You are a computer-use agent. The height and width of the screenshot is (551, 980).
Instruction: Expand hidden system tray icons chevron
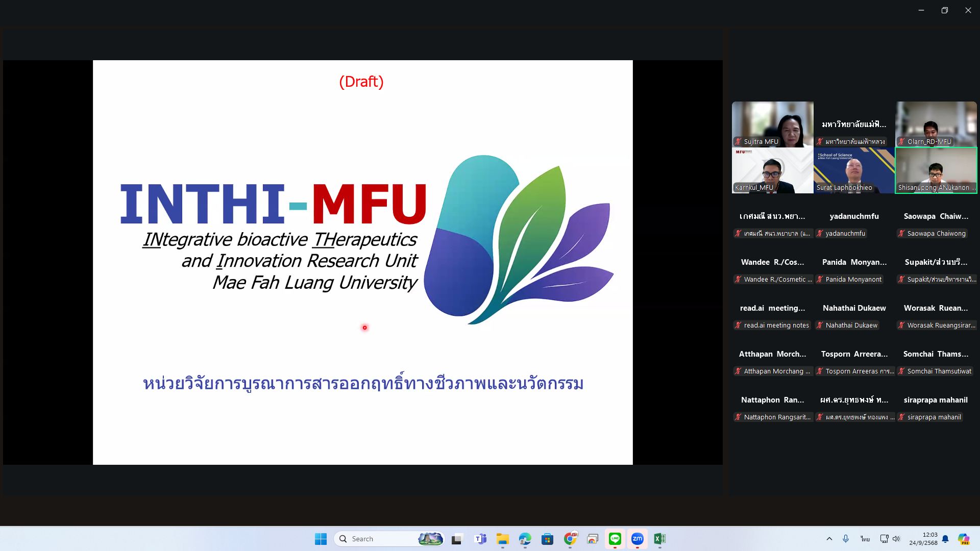(x=829, y=539)
